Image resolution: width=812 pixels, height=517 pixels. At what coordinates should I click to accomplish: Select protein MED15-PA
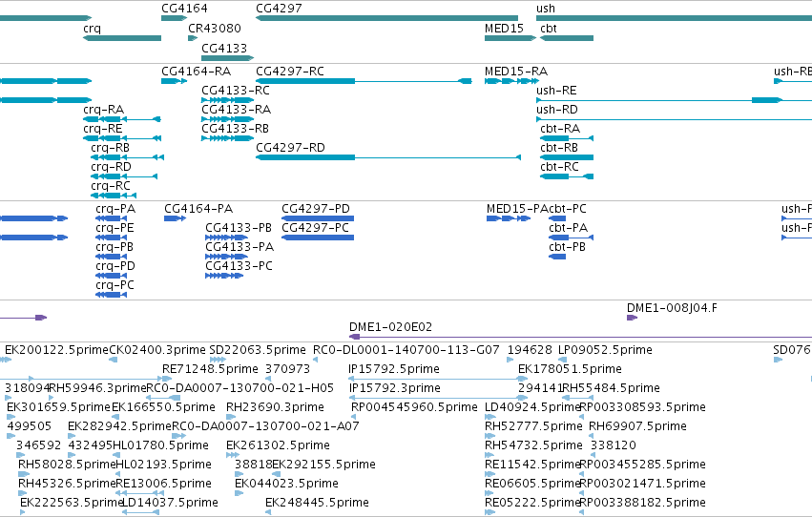[517, 209]
